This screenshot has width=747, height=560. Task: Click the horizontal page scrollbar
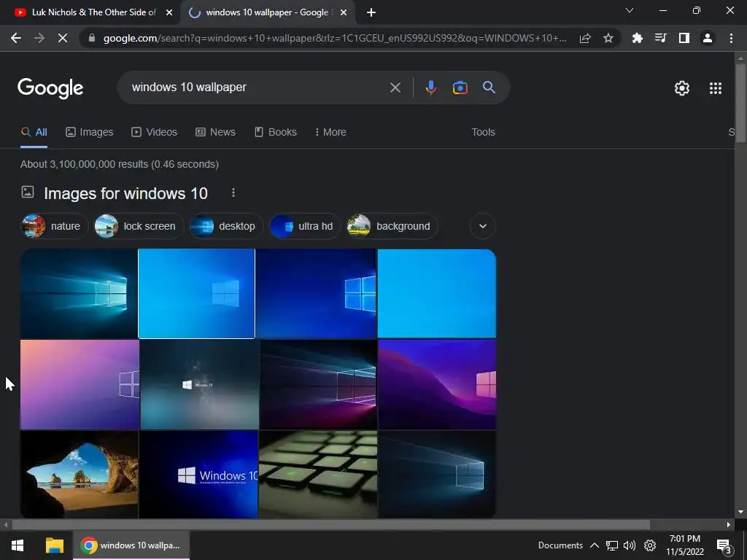(331, 525)
